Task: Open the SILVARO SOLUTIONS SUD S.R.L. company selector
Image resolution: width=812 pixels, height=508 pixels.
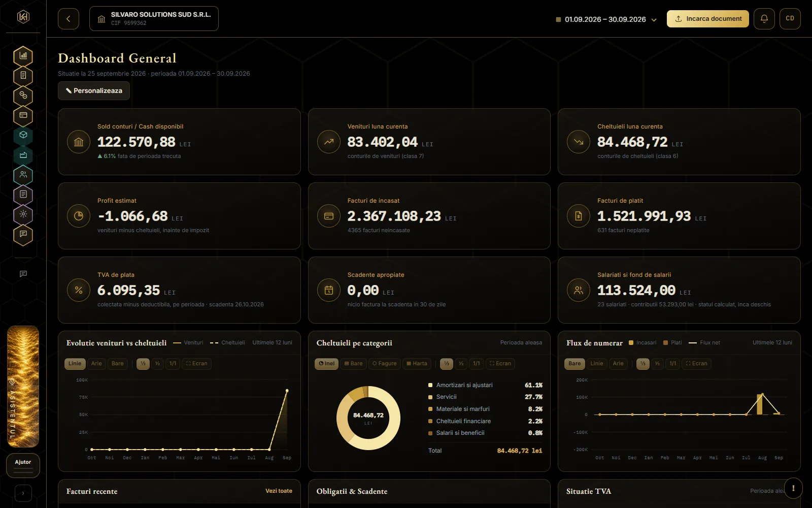Action: pos(154,19)
